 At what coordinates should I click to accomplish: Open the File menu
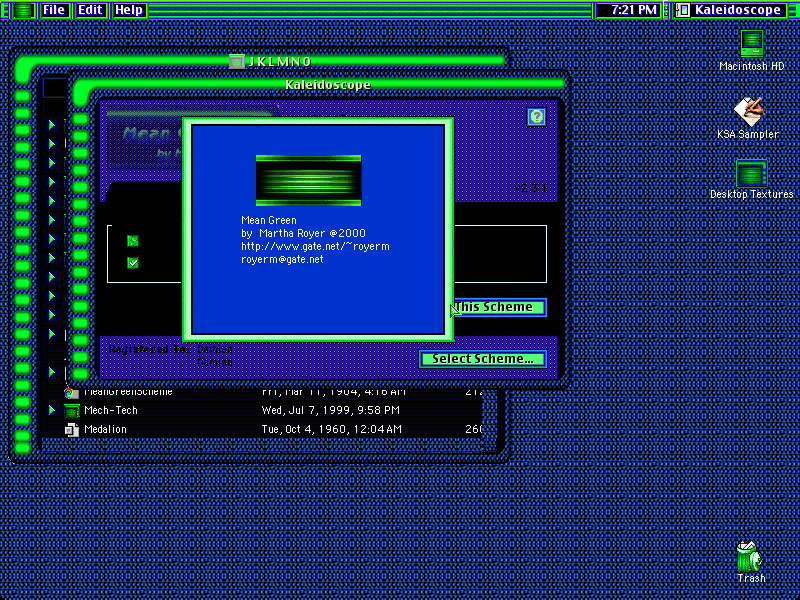pos(54,10)
